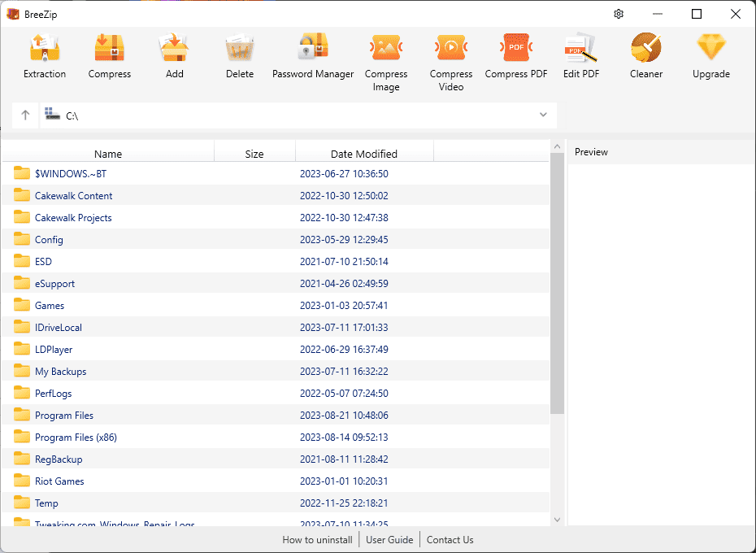This screenshot has height=553, width=756.
Task: Select the Program Files folder
Action: click(x=64, y=416)
